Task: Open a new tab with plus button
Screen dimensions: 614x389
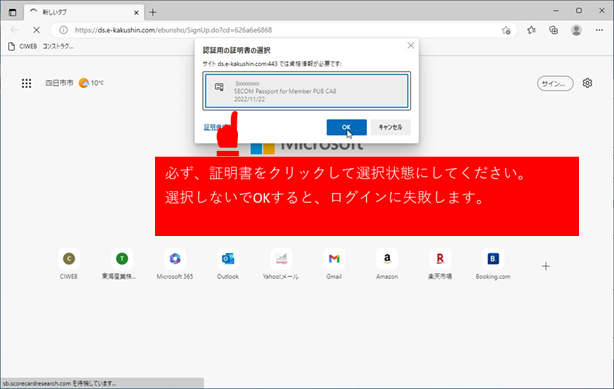Action: 153,13
